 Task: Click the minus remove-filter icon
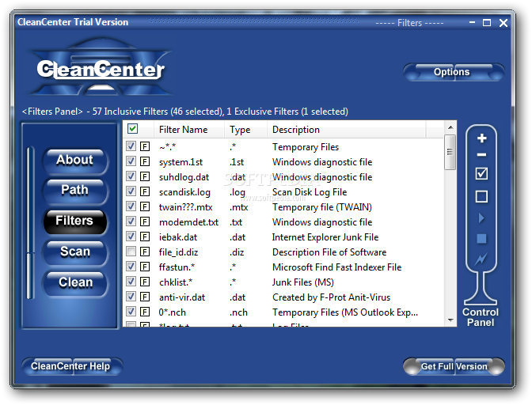pyautogui.click(x=482, y=155)
